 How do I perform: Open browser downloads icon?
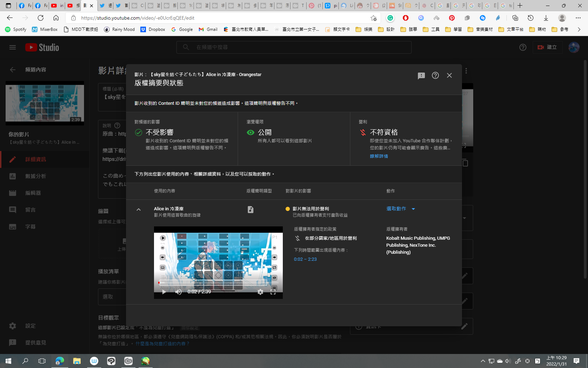pyautogui.click(x=546, y=18)
